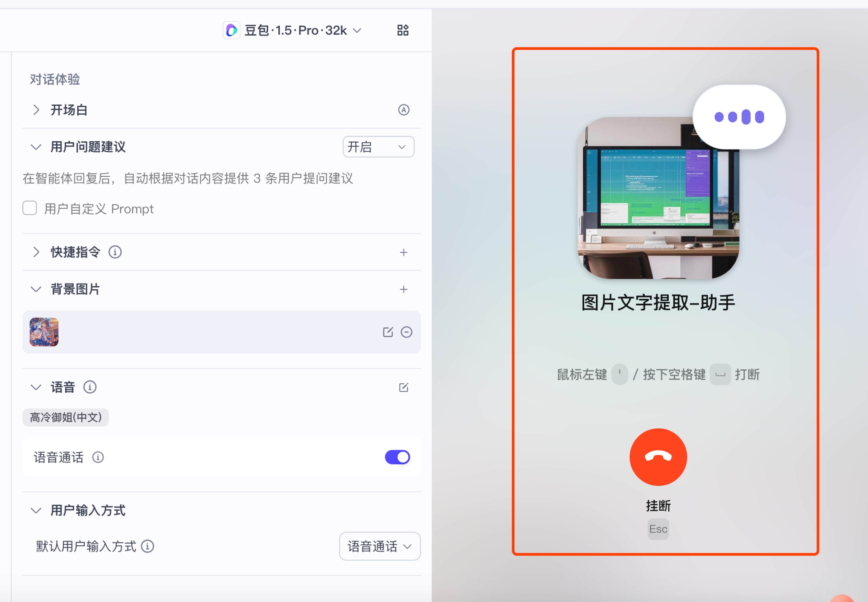Add a new 快捷指令 with plus icon
868x602 pixels.
[x=403, y=252]
